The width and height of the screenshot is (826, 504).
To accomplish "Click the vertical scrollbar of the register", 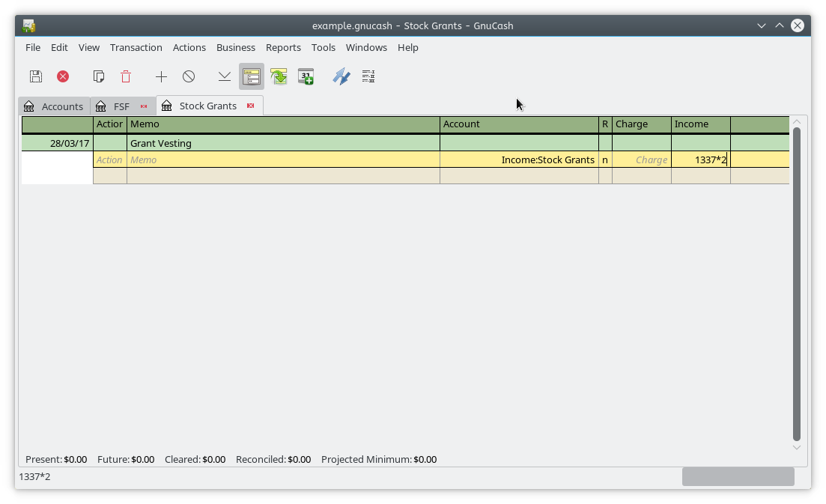I will tap(797, 284).
